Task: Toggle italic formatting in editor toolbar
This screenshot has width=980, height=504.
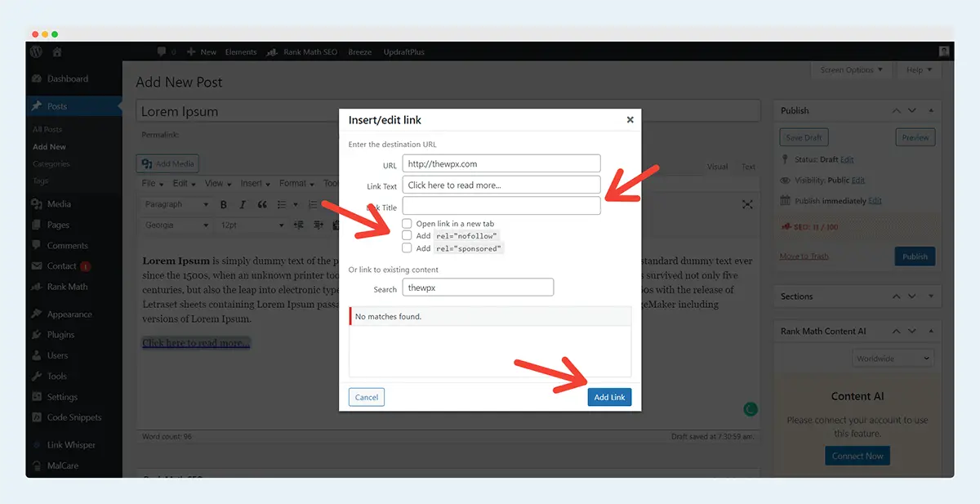Action: coord(243,204)
